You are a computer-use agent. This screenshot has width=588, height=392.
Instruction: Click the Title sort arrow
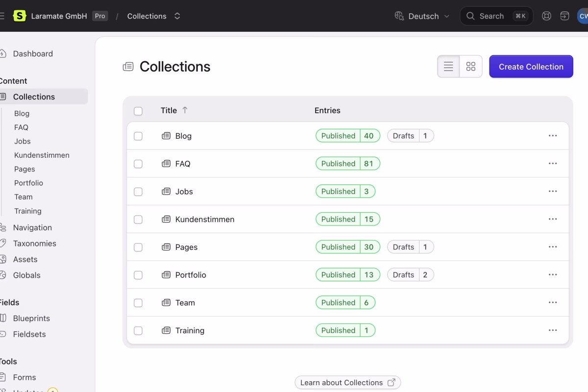pyautogui.click(x=185, y=110)
